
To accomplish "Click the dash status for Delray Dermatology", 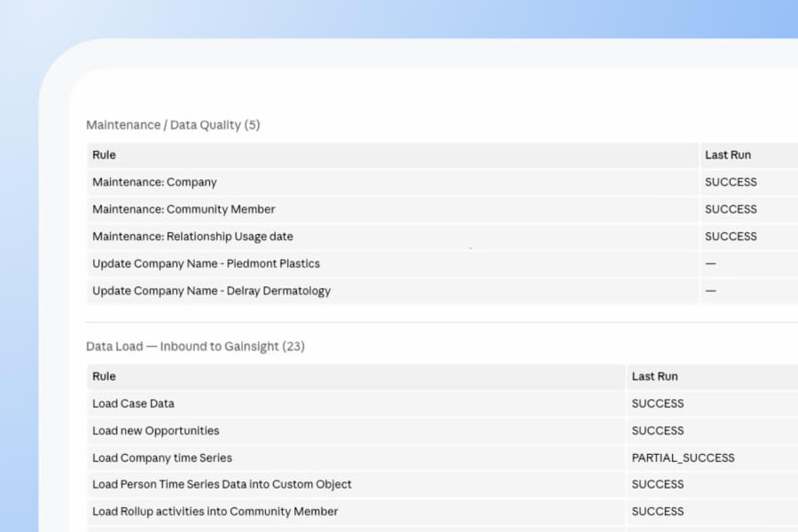I will click(x=710, y=291).
